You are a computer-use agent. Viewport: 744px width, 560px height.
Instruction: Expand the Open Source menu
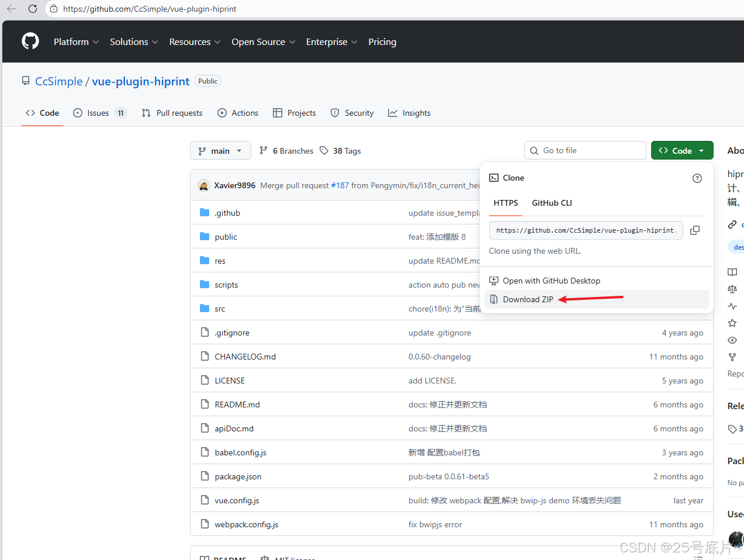pos(263,42)
